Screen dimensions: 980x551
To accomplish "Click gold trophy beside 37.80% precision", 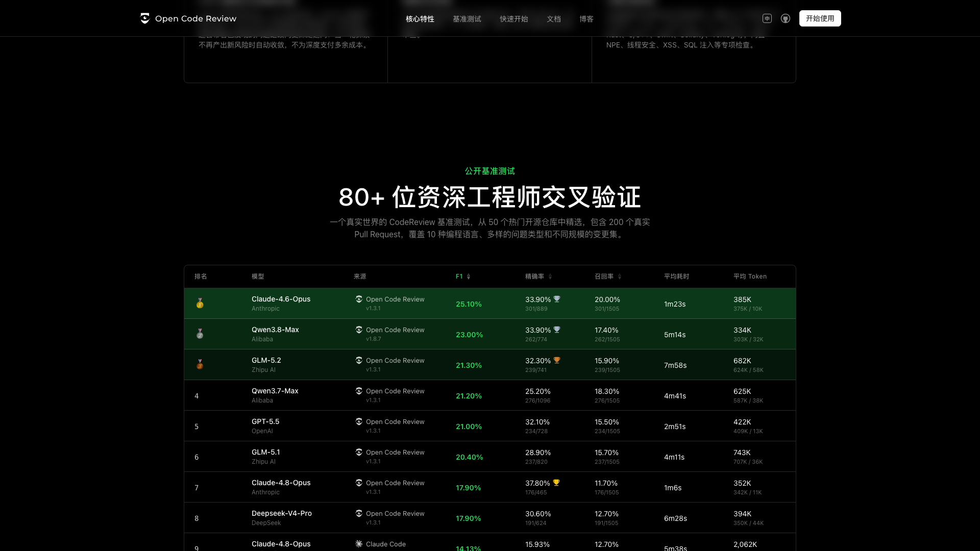I will coord(556,483).
